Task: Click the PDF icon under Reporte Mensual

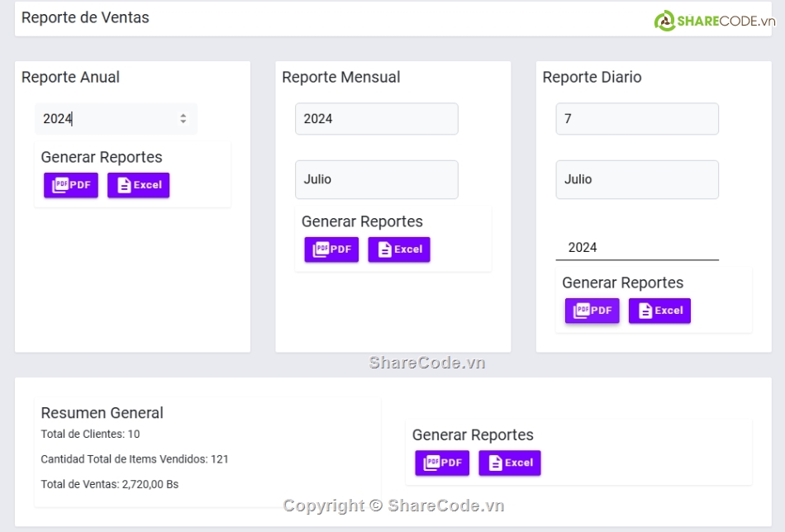Action: pyautogui.click(x=321, y=249)
